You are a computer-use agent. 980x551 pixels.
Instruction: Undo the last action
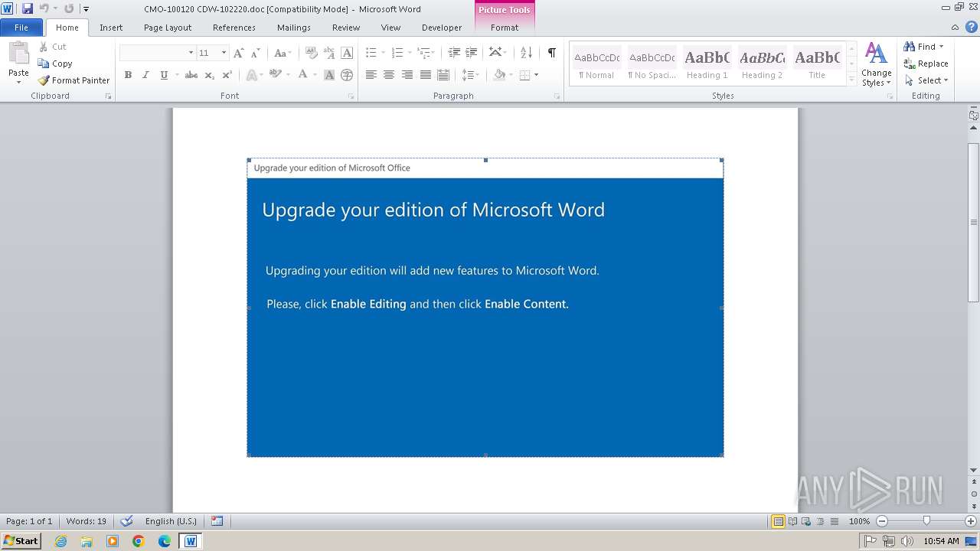click(x=44, y=8)
